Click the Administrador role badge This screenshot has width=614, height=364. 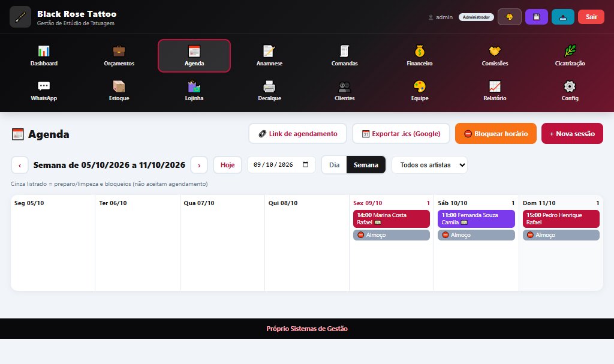coord(476,17)
